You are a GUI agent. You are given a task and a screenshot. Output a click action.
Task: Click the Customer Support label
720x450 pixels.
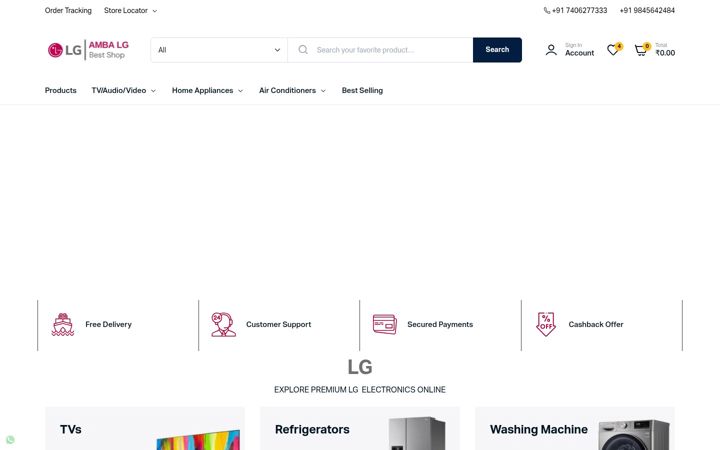(x=279, y=324)
